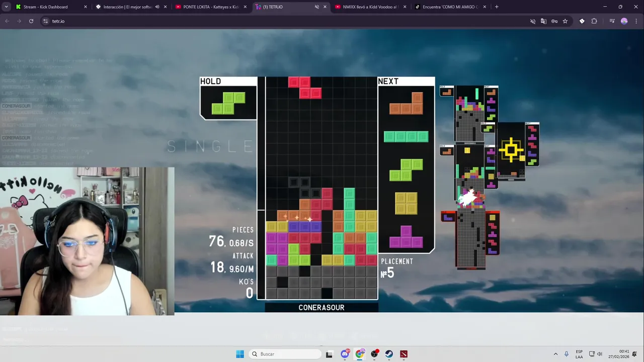Click the KO'S 0 counter
Viewport: 644px width, 362px height.
(247, 289)
